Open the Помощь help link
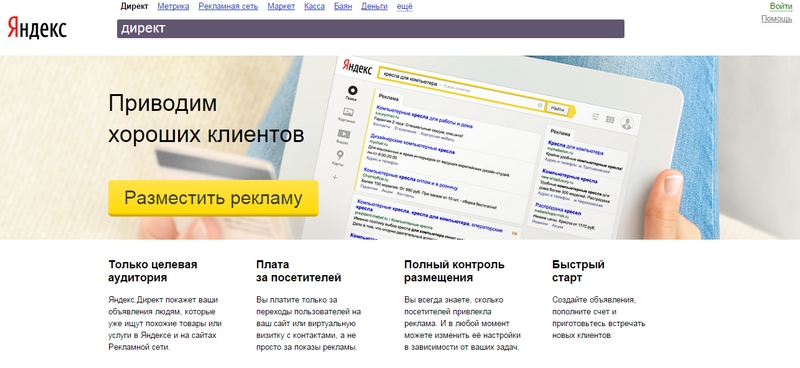This screenshot has width=800, height=368. 777,19
